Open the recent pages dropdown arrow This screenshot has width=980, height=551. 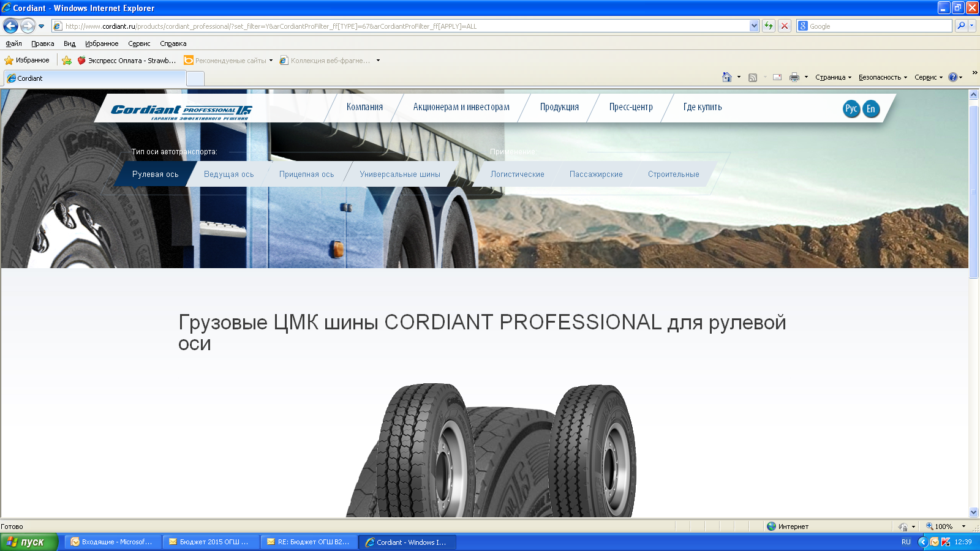coord(41,26)
